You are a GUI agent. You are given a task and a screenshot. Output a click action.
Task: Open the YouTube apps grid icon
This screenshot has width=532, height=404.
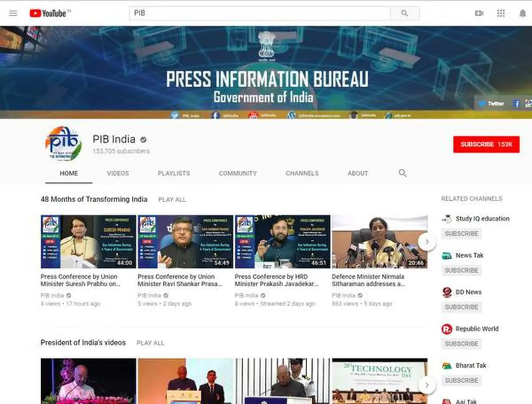[x=501, y=13]
